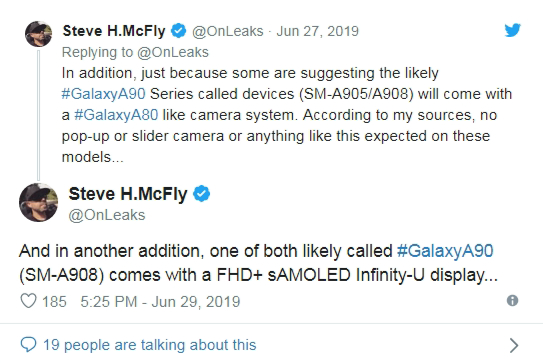Open the 5:25 PM - Jun 29, 2019 timestamp
Screen dimensions: 543x363
pyautogui.click(x=160, y=301)
